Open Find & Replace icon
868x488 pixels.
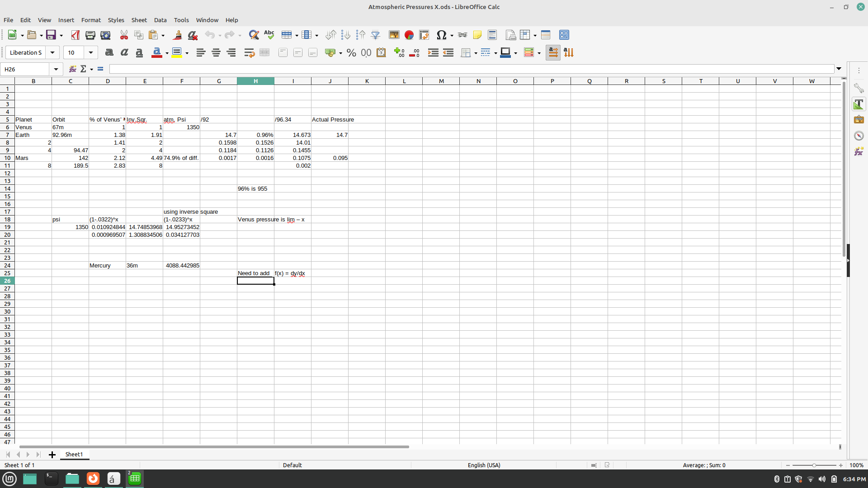[x=254, y=35]
